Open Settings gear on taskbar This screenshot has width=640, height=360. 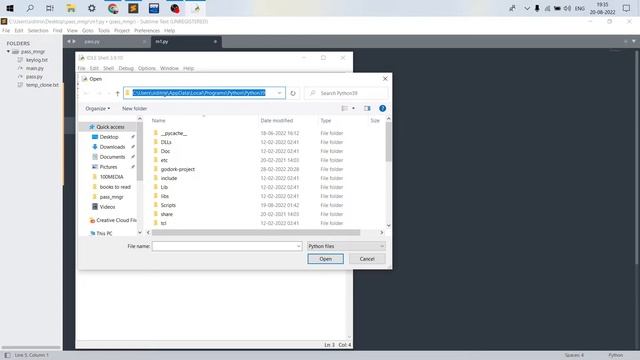(92, 8)
